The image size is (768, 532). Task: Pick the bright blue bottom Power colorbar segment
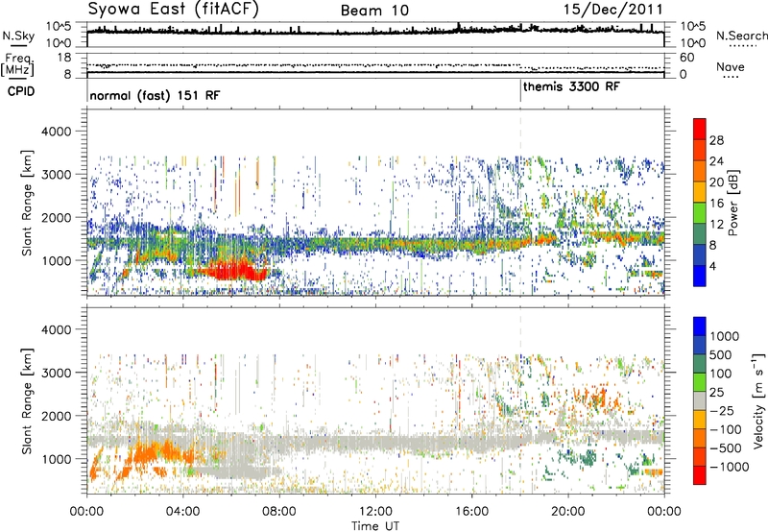pos(700,277)
